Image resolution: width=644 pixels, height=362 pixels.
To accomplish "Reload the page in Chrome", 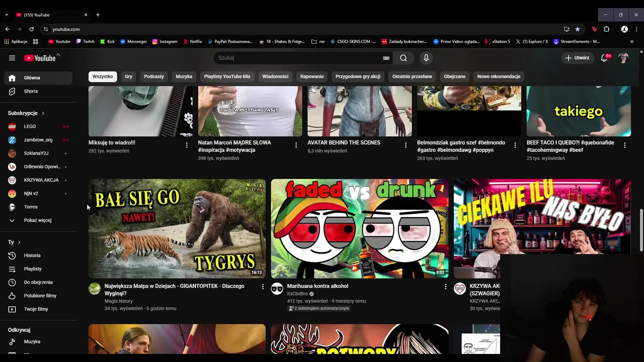I will pos(31,29).
